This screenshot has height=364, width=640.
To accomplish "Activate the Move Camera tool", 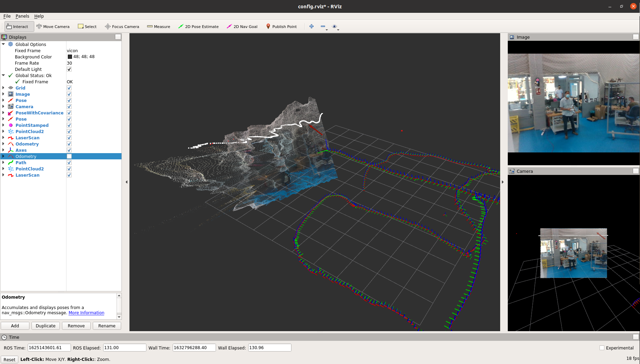I will point(53,27).
